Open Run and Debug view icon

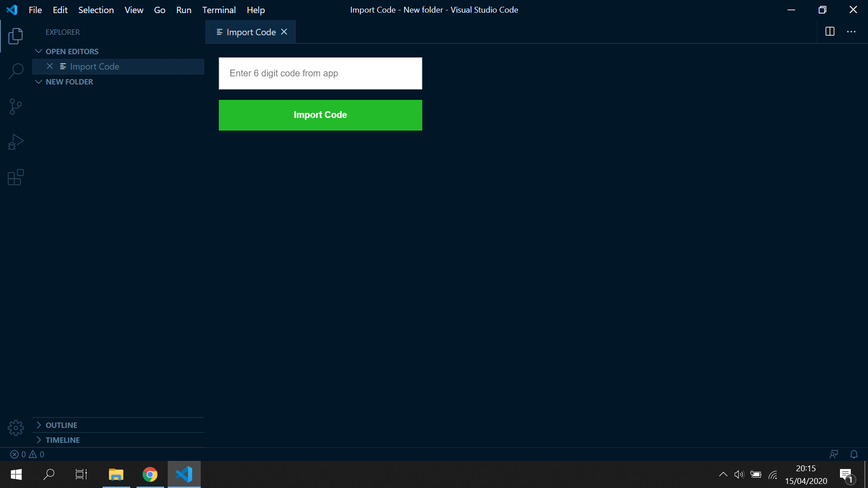coord(15,142)
